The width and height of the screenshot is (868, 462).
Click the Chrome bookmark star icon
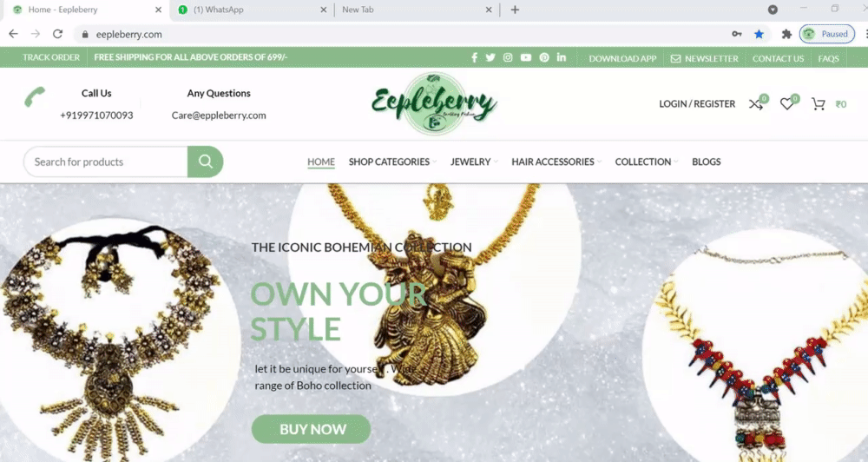click(759, 35)
